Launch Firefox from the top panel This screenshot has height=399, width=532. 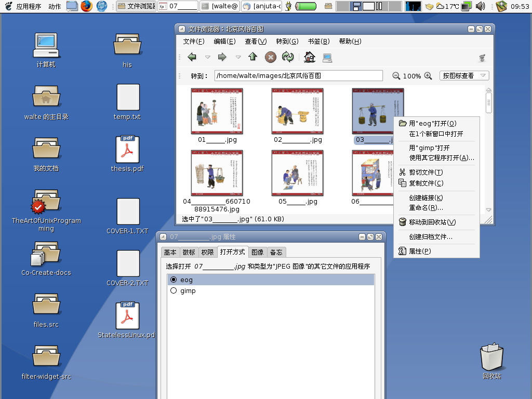(x=86, y=6)
